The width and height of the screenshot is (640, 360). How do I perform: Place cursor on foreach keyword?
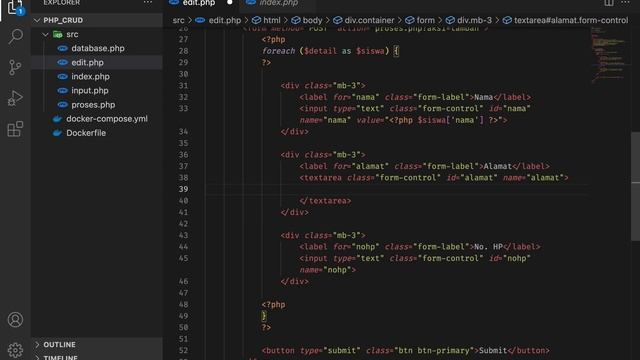click(x=278, y=51)
